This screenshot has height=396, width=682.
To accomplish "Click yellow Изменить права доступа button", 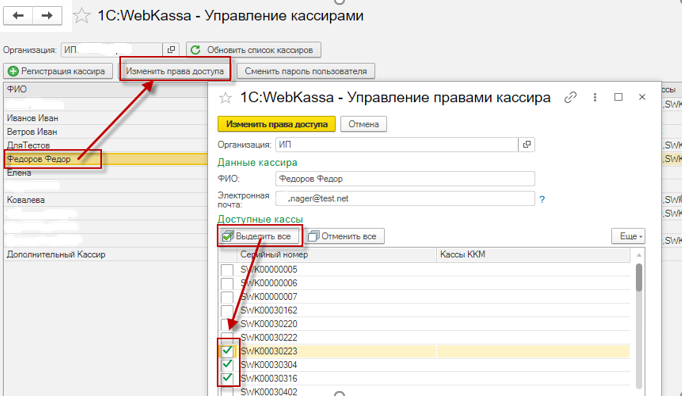I will (277, 124).
